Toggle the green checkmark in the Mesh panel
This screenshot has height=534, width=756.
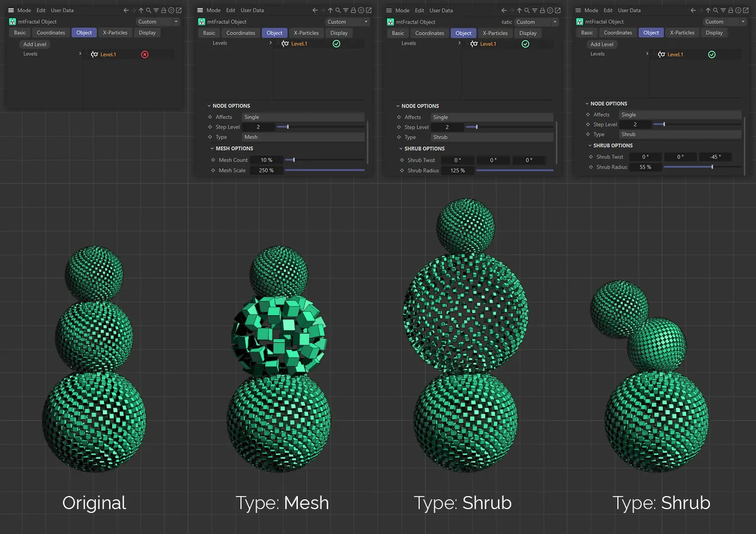[x=336, y=44]
